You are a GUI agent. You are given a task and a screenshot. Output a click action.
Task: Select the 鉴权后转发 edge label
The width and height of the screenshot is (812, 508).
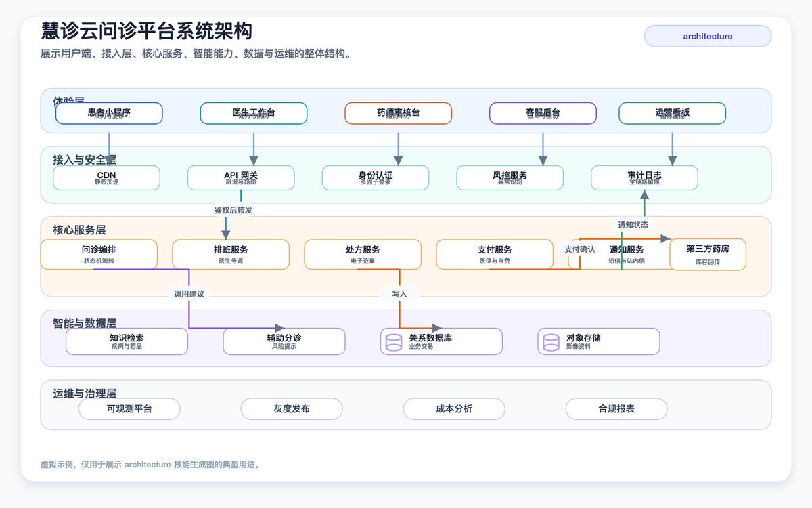[x=233, y=210]
